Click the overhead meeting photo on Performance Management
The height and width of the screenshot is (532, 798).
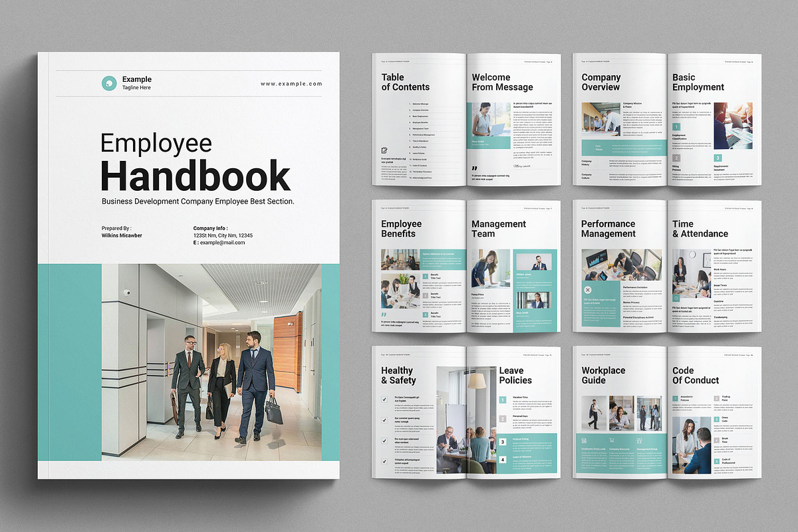622,265
